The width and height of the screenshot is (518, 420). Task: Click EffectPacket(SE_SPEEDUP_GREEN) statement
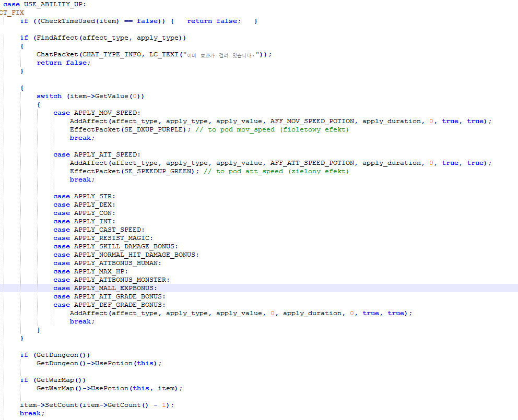[134, 171]
